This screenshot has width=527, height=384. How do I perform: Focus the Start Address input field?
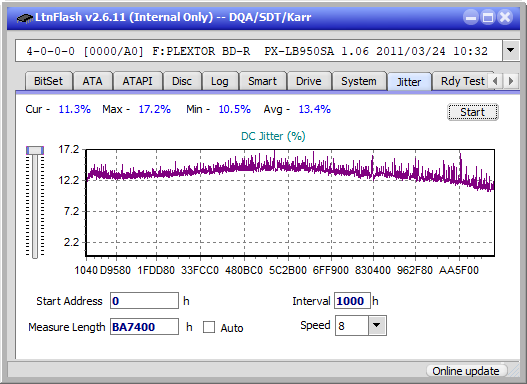145,301
